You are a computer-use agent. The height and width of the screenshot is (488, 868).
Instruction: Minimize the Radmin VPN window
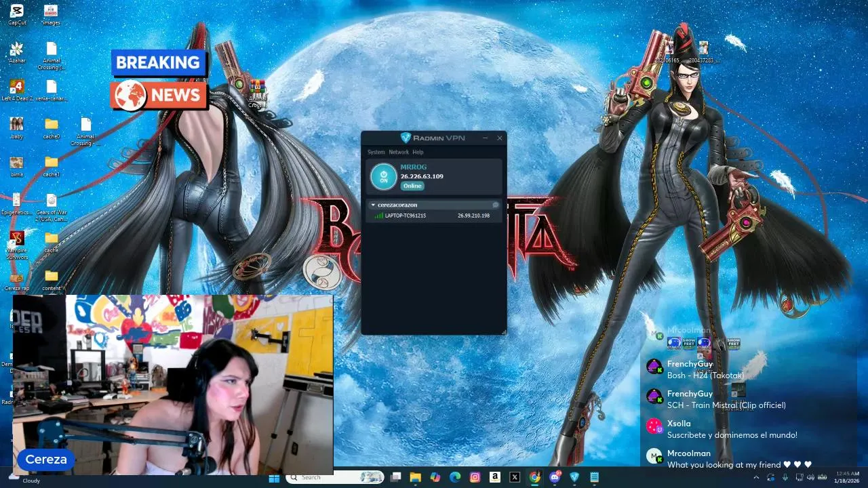click(x=485, y=138)
